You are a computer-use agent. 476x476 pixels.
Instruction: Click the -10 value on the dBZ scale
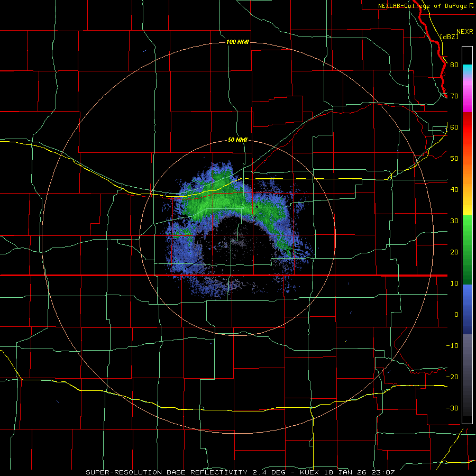(x=452, y=346)
